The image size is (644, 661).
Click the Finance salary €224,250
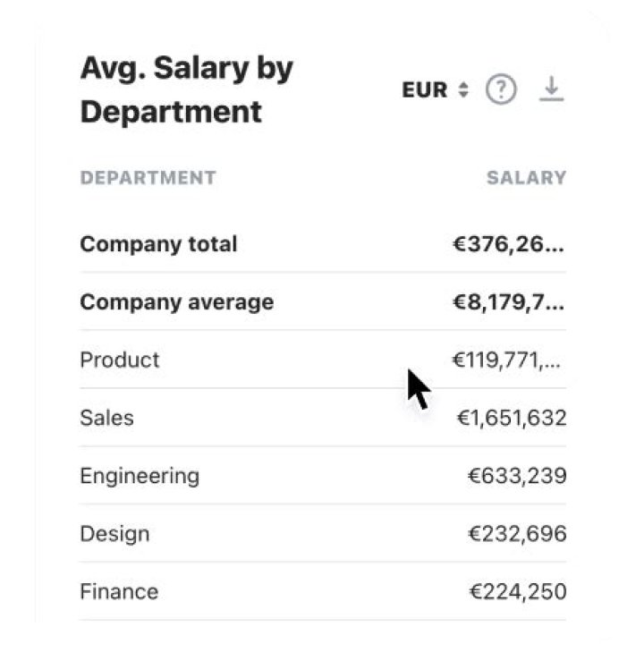pyautogui.click(x=517, y=591)
